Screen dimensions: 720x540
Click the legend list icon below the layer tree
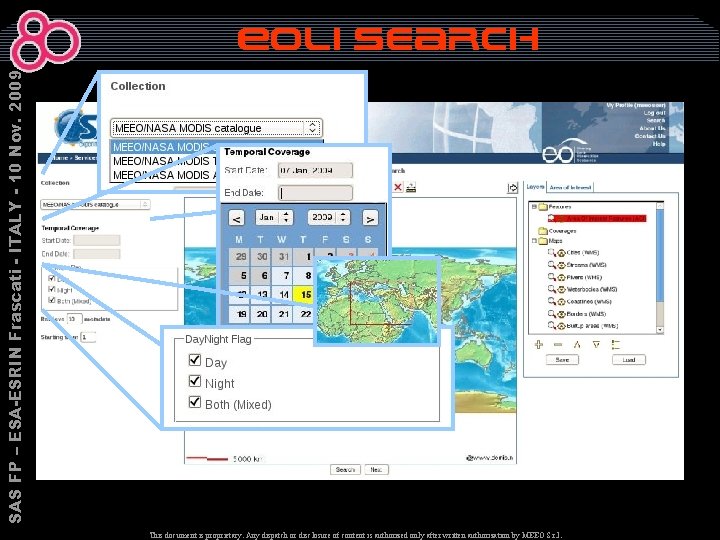(x=616, y=344)
